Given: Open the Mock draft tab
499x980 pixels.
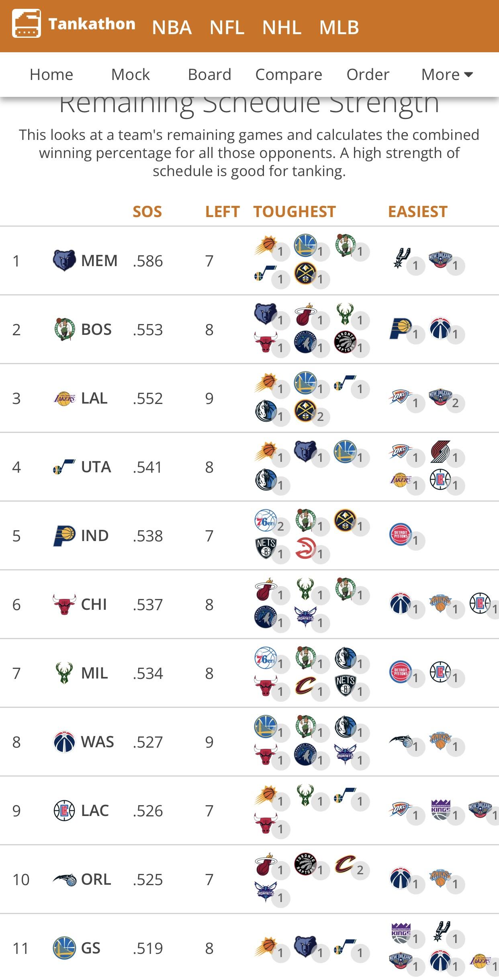Looking at the screenshot, I should tap(130, 74).
